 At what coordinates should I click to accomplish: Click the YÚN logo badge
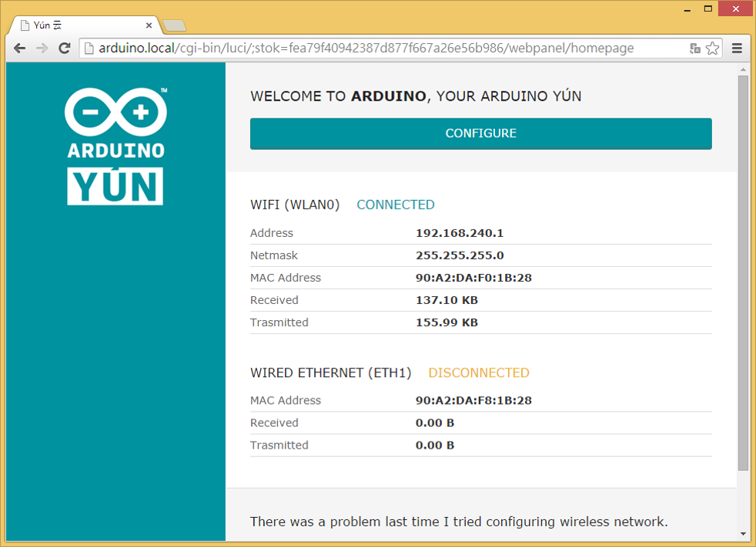[115, 186]
